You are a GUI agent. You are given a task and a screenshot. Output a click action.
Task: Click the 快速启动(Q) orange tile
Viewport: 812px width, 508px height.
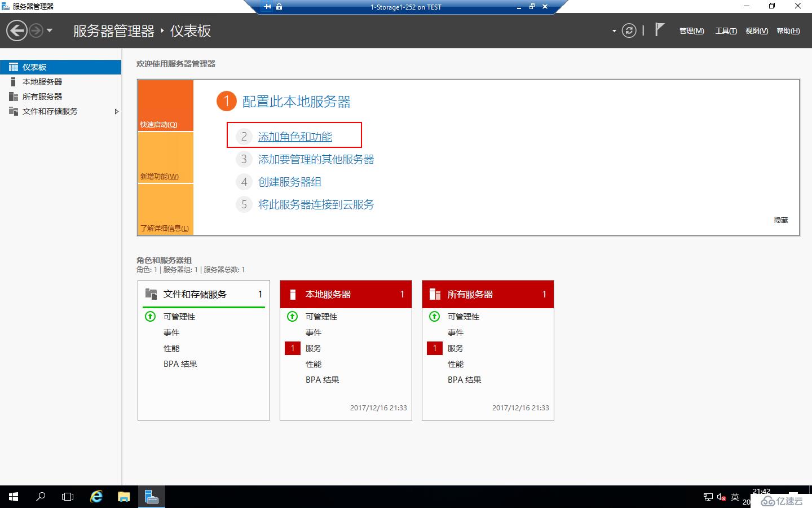pos(166,106)
